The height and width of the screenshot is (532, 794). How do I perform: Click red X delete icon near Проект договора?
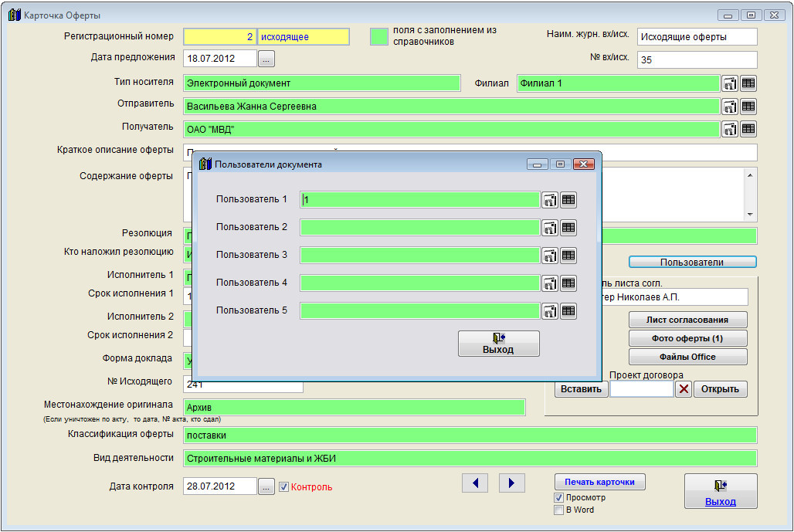click(683, 389)
